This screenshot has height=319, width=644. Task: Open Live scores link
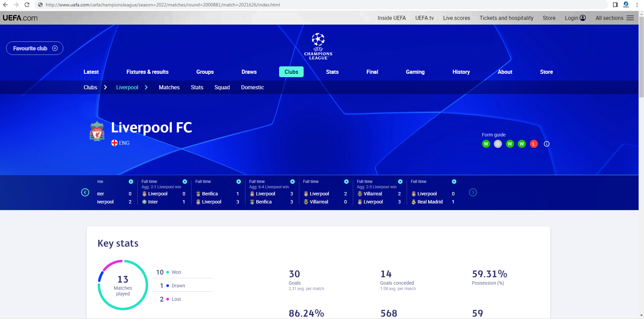tap(456, 18)
